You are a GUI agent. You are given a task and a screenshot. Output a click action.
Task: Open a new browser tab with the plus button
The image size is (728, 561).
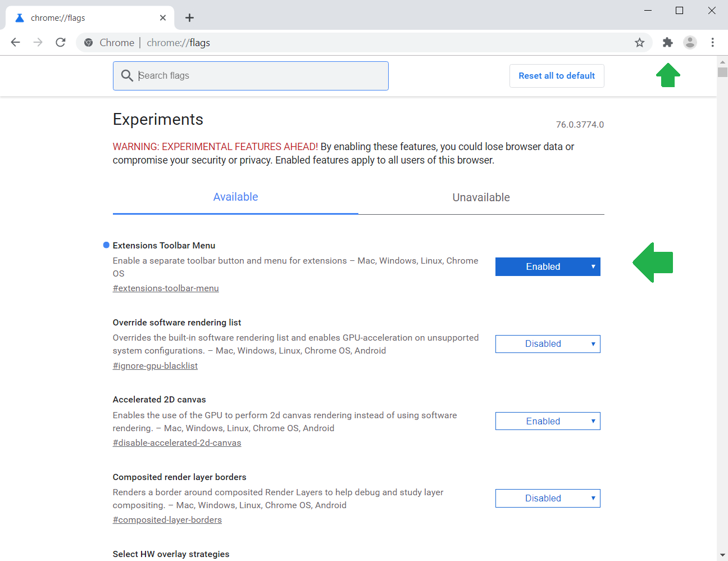189,17
